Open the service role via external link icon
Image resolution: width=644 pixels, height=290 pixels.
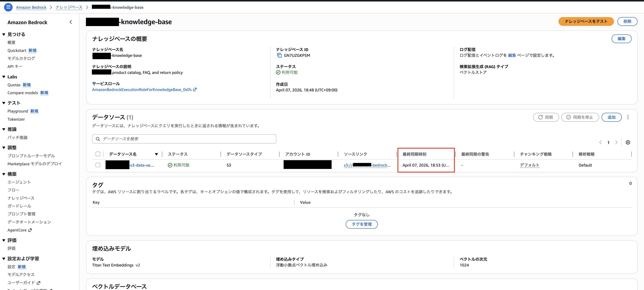click(x=195, y=89)
